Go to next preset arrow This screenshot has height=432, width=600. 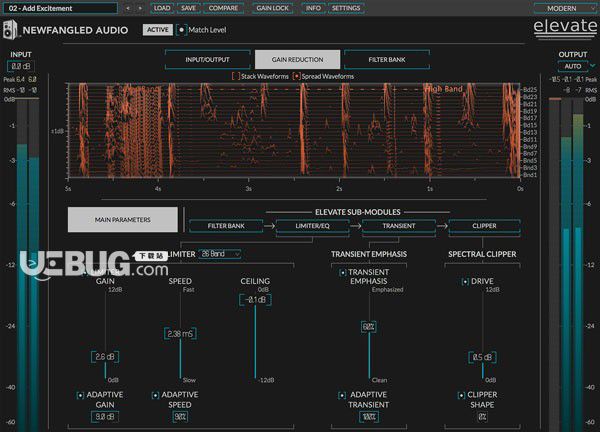click(x=140, y=8)
